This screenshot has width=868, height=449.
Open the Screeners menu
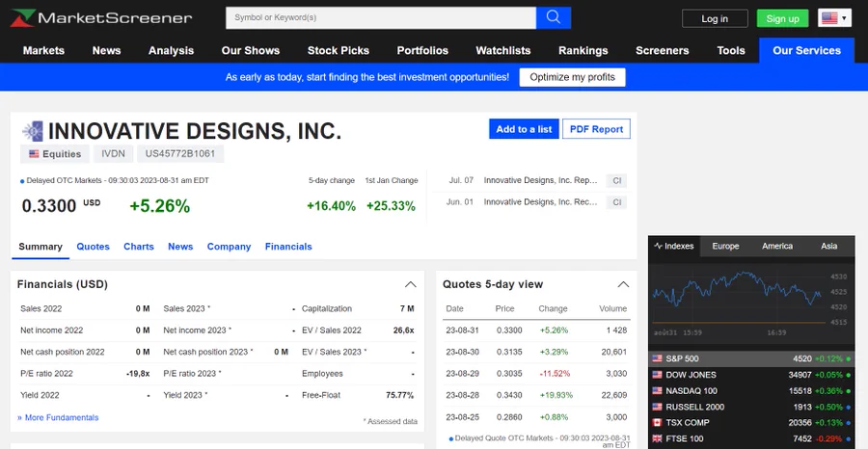pos(662,50)
